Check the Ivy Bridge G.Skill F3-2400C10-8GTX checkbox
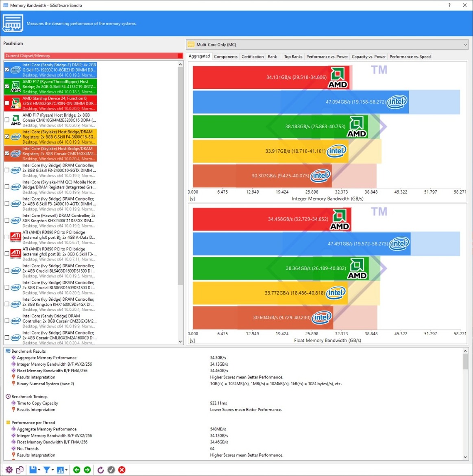This screenshot has width=473, height=476. pyautogui.click(x=7, y=170)
